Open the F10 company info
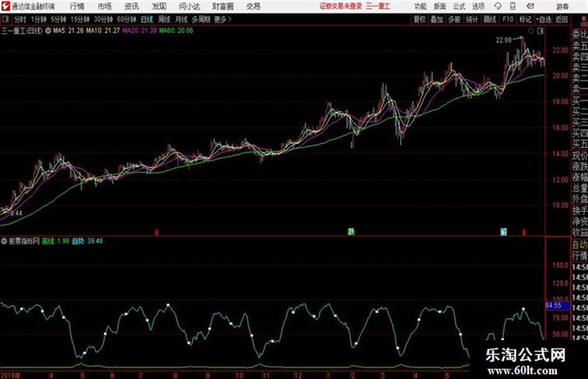Image resolution: width=588 pixels, height=379 pixels. [x=508, y=19]
